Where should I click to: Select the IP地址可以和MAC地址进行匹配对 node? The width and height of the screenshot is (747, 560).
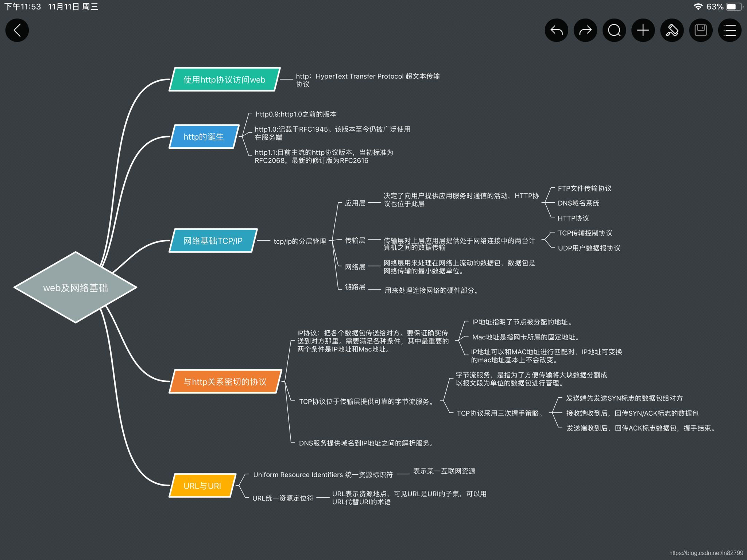tap(546, 356)
